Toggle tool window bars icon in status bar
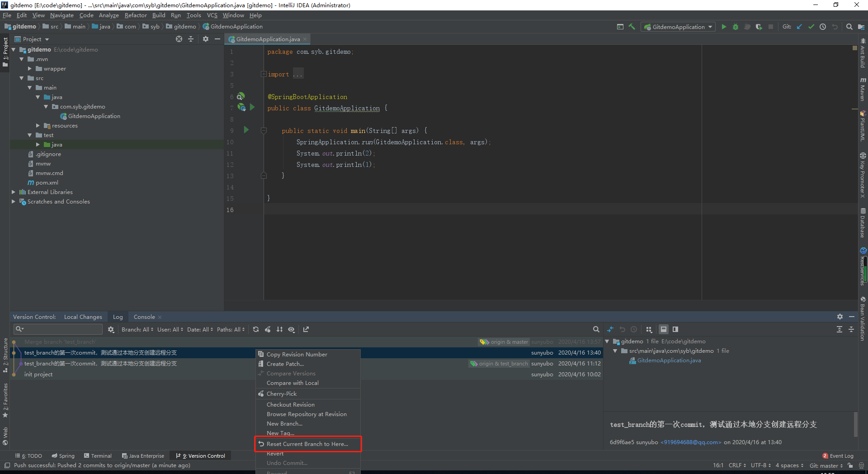 point(7,465)
